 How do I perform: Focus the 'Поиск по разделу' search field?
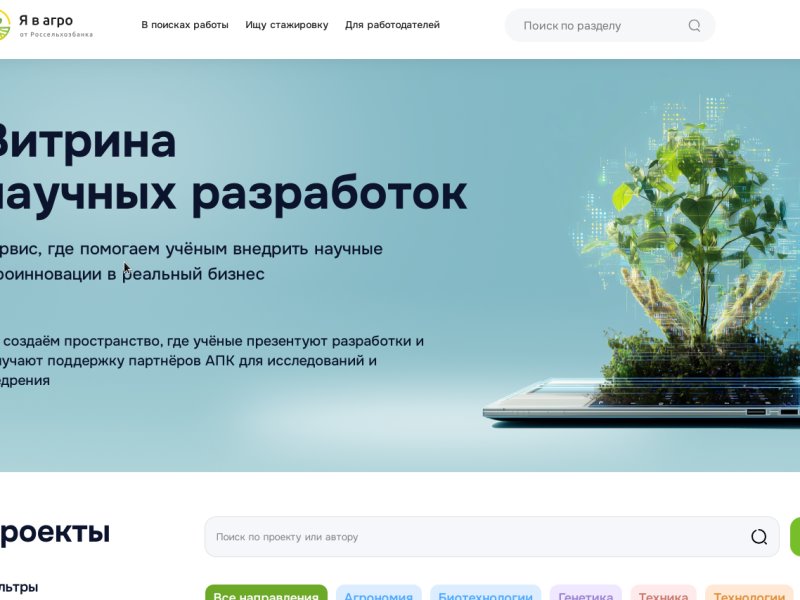(610, 26)
